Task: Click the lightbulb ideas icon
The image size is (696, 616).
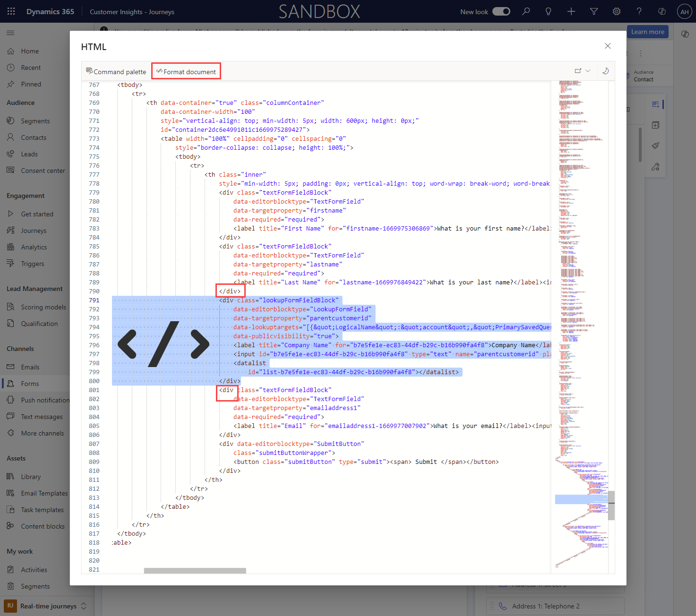Action: 548,11
